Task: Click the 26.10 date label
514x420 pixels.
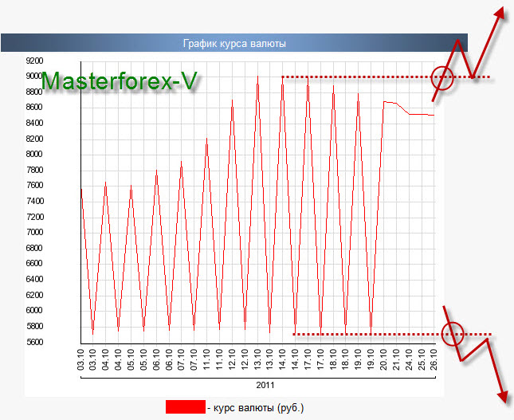Action: 434,359
